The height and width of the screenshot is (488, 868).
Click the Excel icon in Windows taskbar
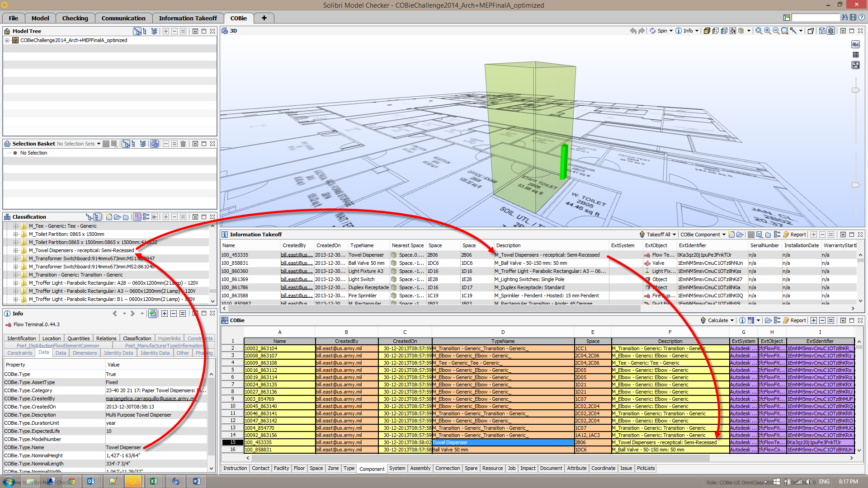click(x=153, y=481)
